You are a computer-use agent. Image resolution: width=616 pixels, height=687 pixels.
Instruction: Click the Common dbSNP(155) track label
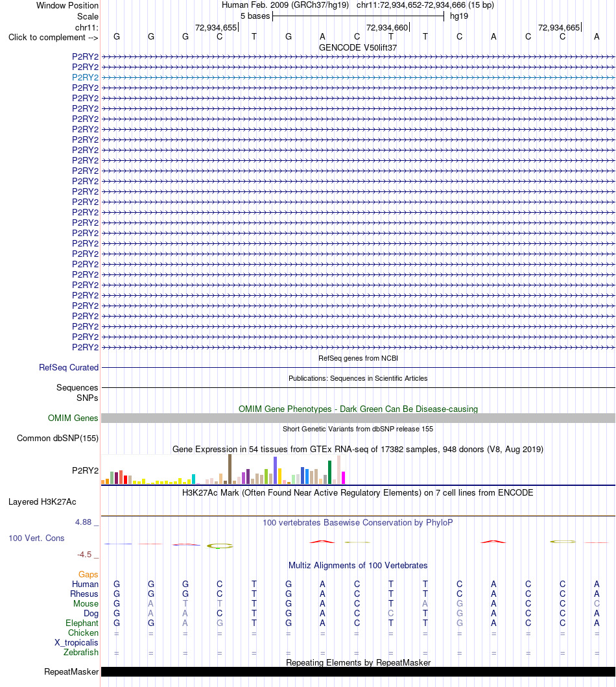coord(58,438)
